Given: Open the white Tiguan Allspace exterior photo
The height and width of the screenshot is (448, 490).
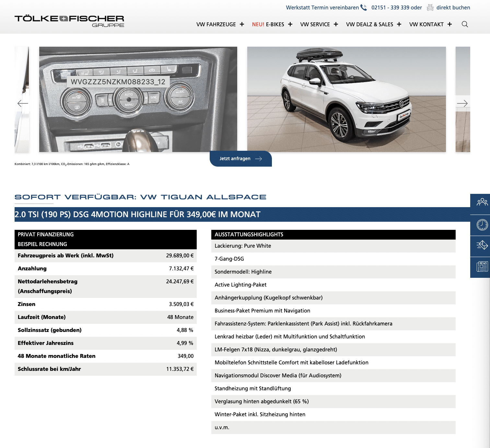Looking at the screenshot, I should tap(346, 99).
